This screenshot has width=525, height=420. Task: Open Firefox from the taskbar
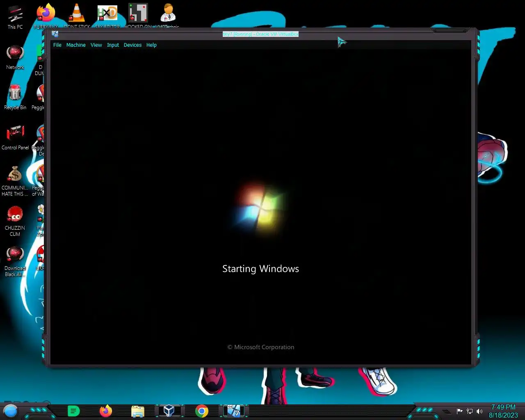[x=106, y=411]
